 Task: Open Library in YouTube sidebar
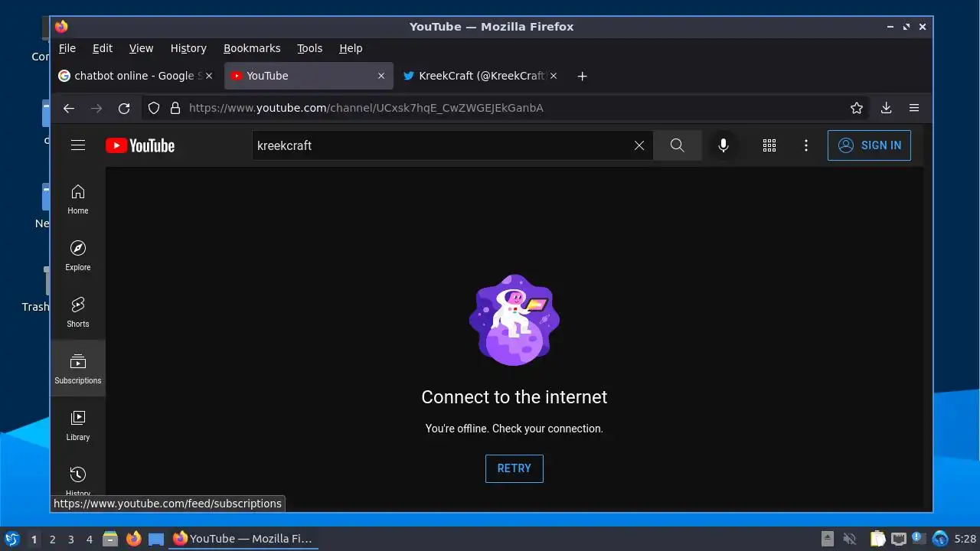[x=78, y=425]
